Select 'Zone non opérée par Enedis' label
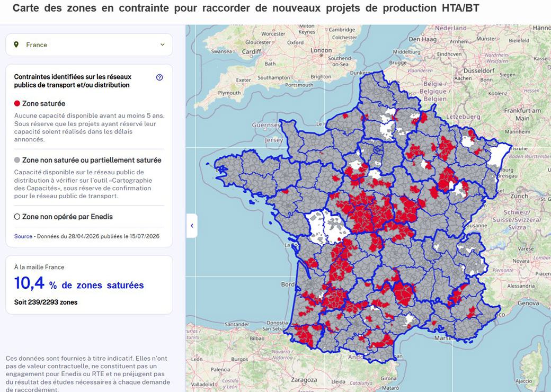551x392 pixels. (67, 217)
